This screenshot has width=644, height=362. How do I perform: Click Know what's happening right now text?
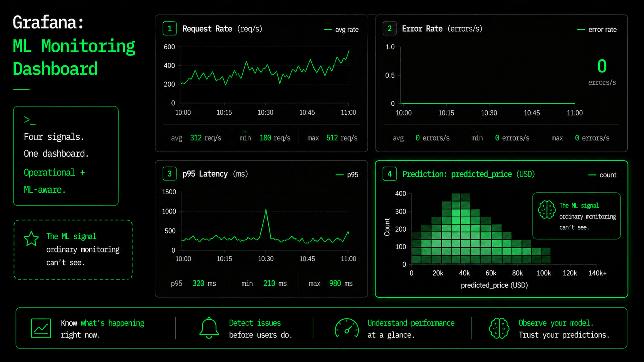102,329
